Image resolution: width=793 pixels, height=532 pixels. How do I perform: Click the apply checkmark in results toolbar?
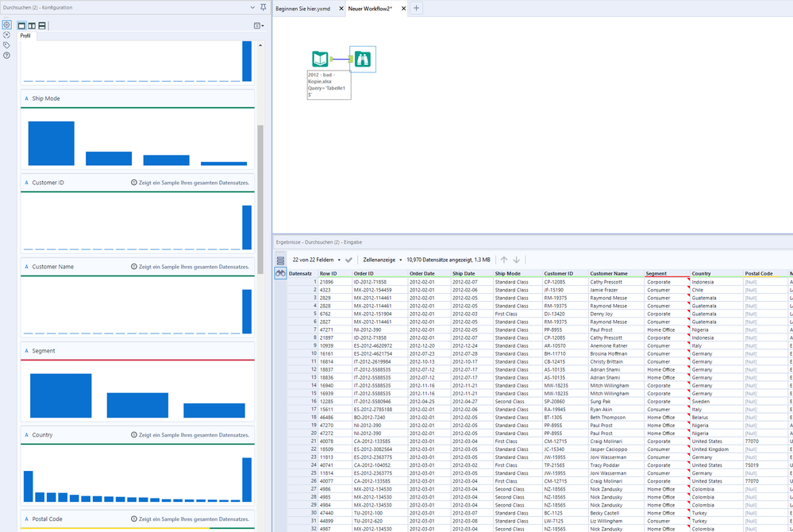click(x=348, y=260)
